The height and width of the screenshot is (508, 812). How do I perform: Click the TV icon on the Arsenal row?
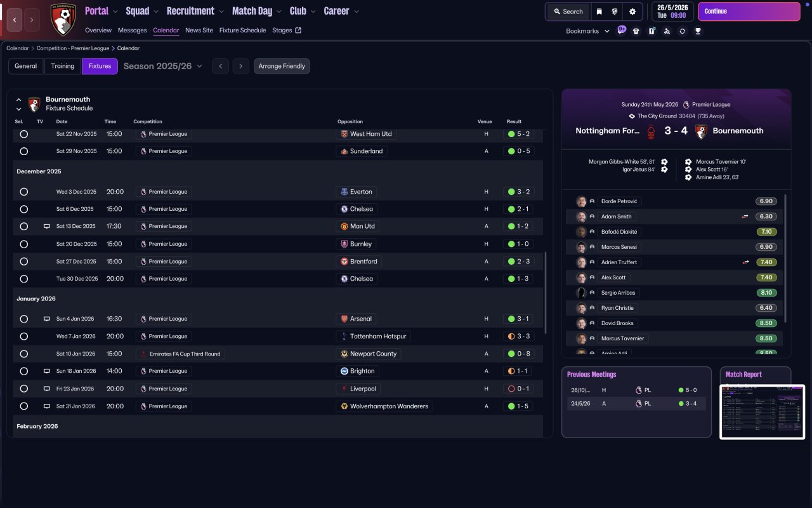pyautogui.click(x=46, y=319)
